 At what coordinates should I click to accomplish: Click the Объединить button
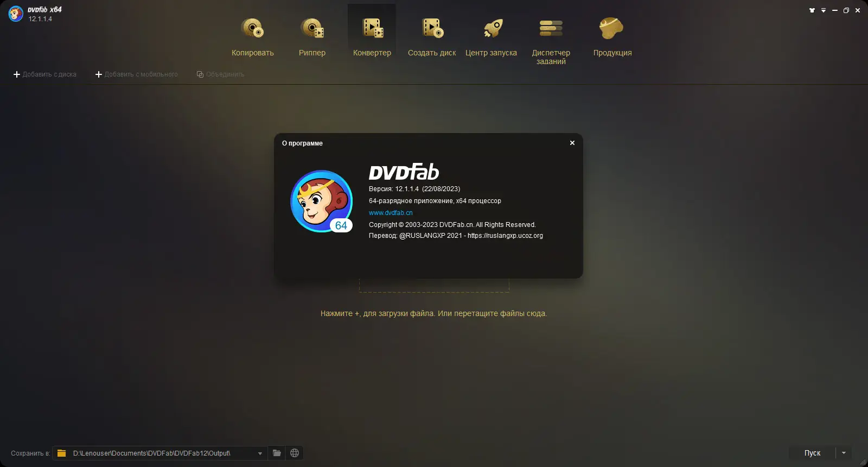coord(220,74)
